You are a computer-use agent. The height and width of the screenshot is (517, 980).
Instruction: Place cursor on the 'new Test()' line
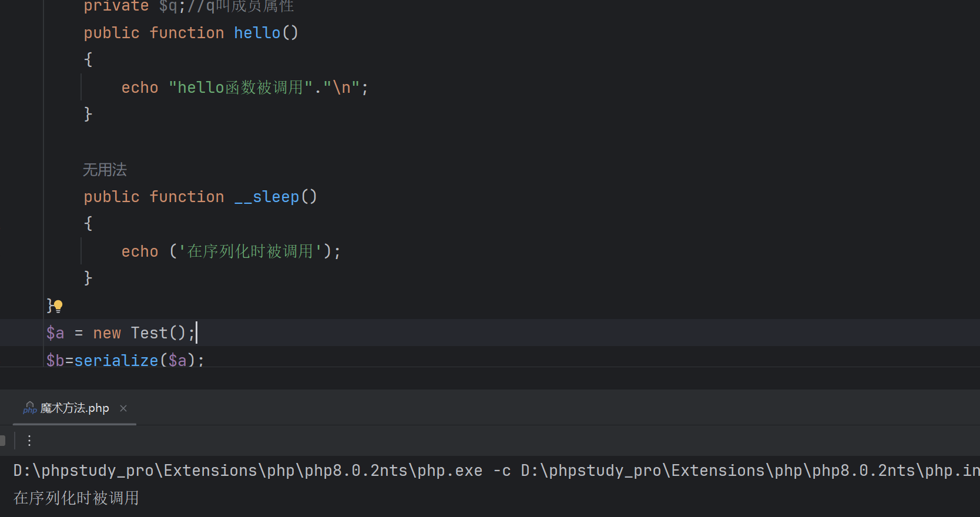click(490, 333)
